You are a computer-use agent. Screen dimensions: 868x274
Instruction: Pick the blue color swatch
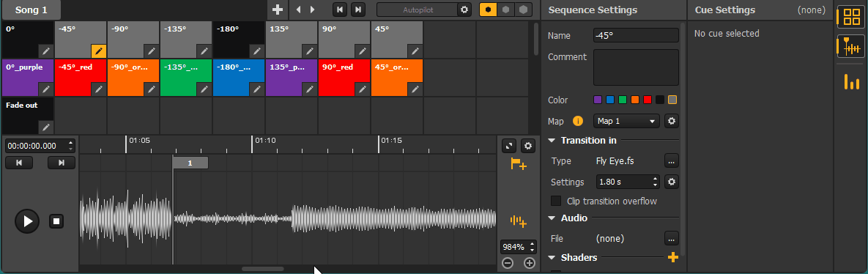click(610, 100)
